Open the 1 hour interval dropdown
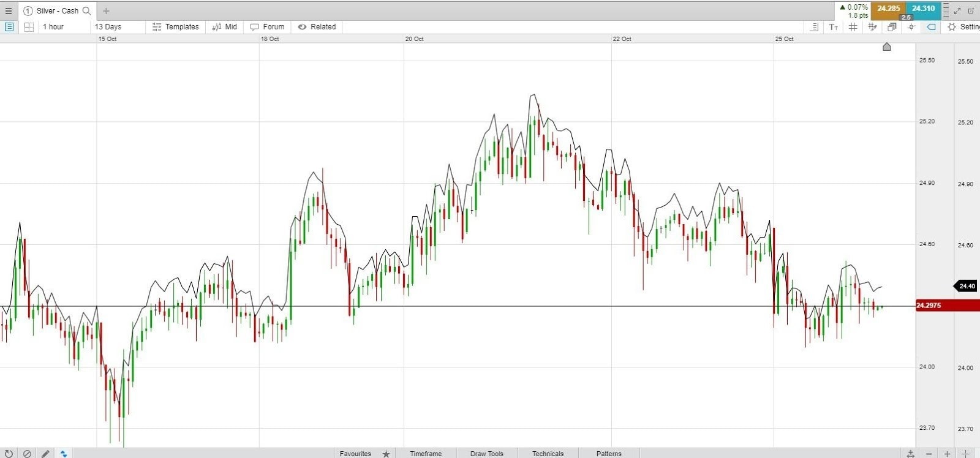980x458 pixels. tap(64, 26)
